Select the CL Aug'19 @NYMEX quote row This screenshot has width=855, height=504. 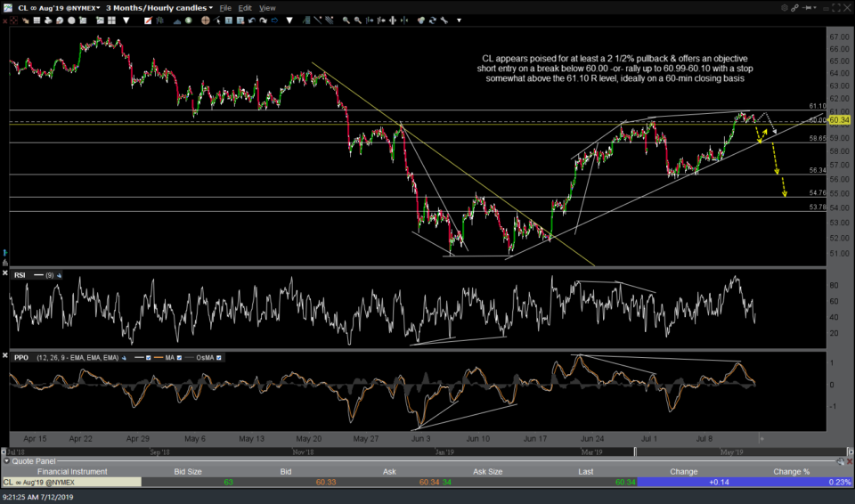pos(427,482)
